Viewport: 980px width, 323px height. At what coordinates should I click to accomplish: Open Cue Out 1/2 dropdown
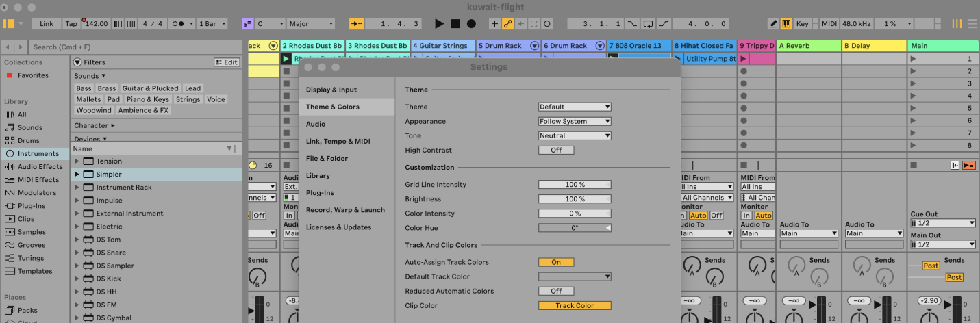[x=943, y=223]
